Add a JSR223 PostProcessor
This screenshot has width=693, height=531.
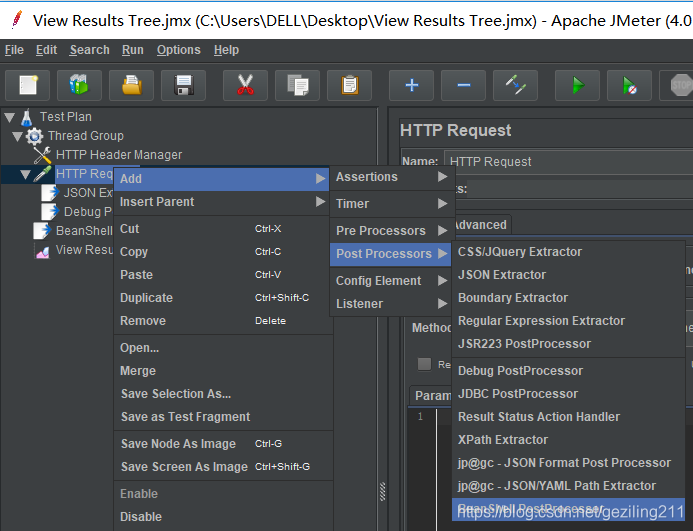[568, 344]
